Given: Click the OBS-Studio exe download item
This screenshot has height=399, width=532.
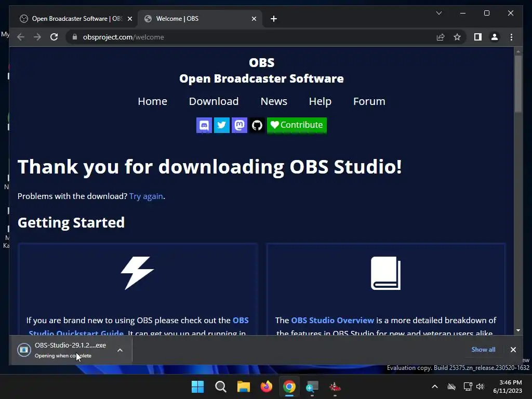Looking at the screenshot, I should click(x=64, y=350).
